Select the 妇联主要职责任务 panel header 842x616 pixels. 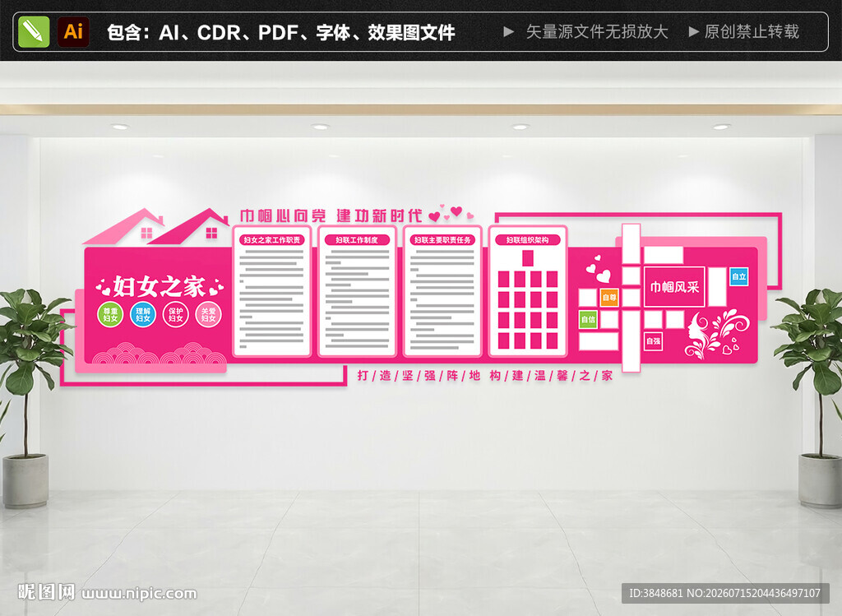click(442, 240)
